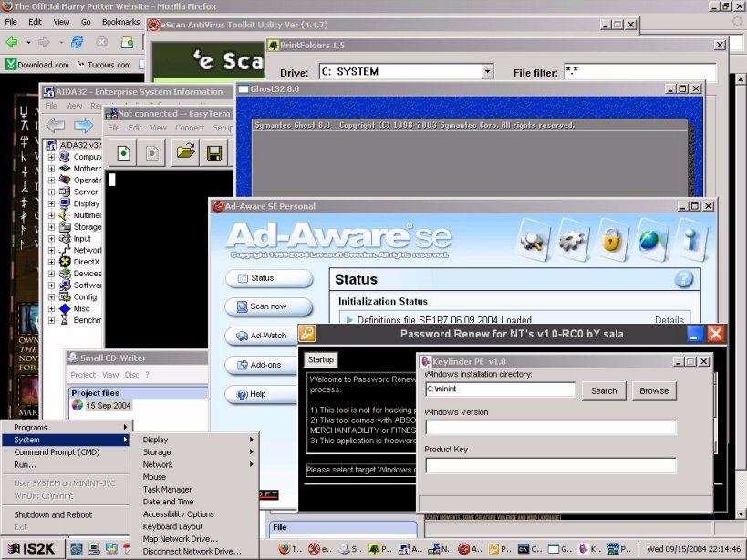The height and width of the screenshot is (560, 747).
Task: Click Firefox green back arrow
Action: tap(12, 42)
